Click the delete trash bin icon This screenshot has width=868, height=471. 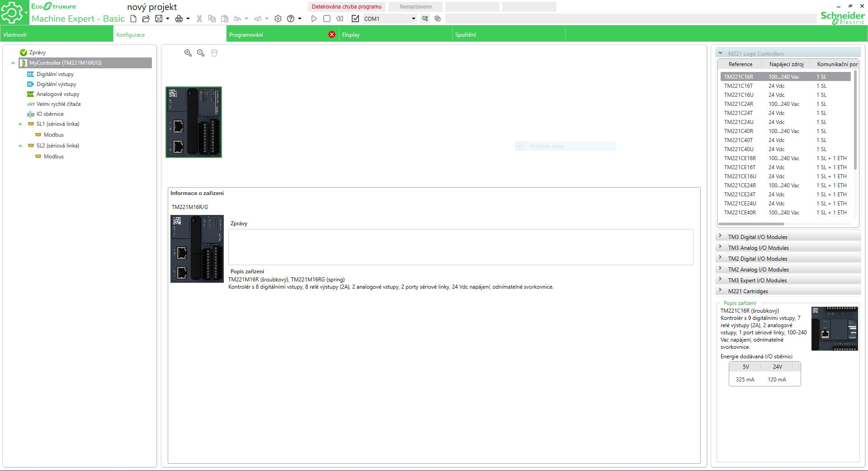coord(214,53)
